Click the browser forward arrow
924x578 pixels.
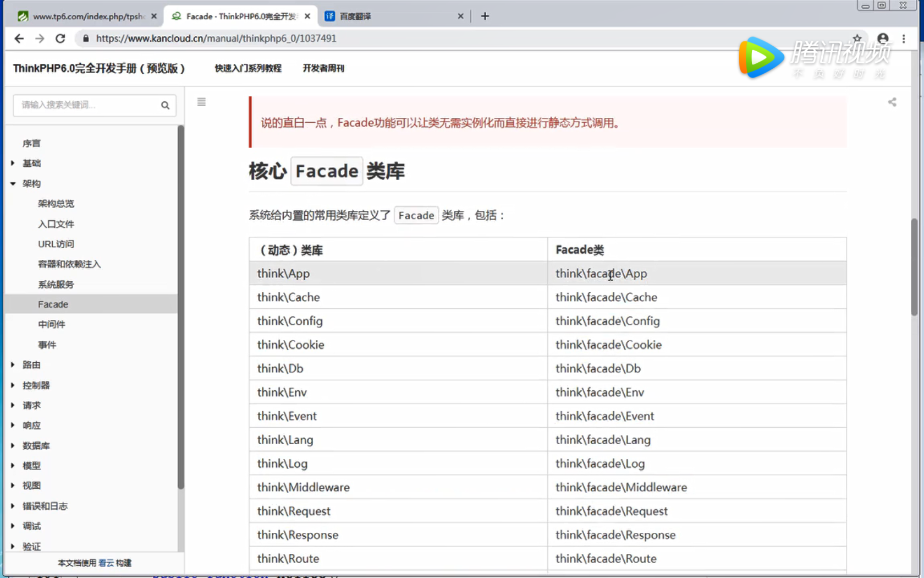pyautogui.click(x=40, y=39)
